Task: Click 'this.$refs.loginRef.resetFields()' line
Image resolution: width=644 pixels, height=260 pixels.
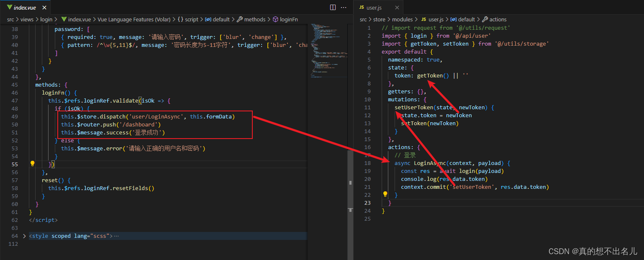Action: [x=101, y=188]
